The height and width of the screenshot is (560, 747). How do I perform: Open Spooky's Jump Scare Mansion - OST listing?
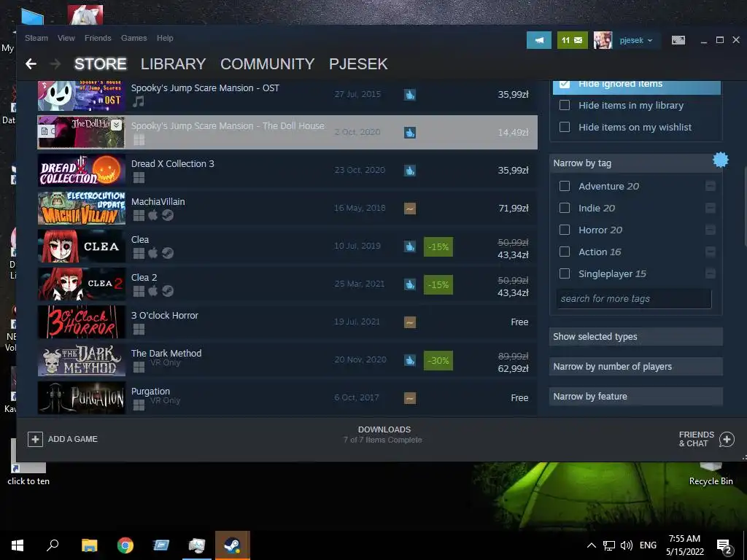pyautogui.click(x=287, y=96)
